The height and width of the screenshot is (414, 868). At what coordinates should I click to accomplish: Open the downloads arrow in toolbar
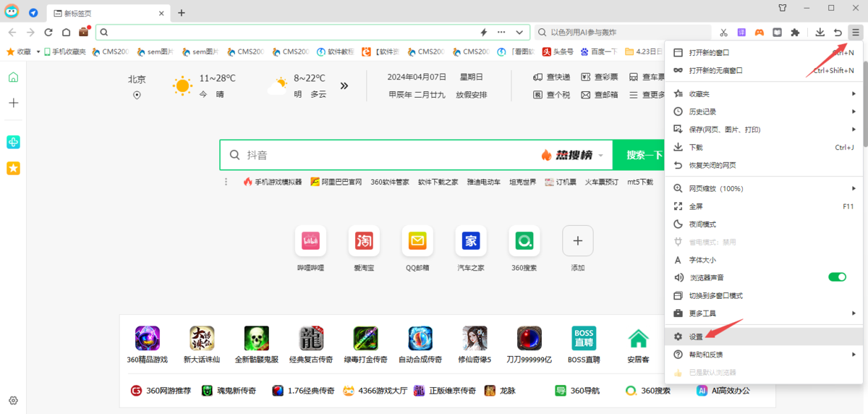tap(820, 33)
